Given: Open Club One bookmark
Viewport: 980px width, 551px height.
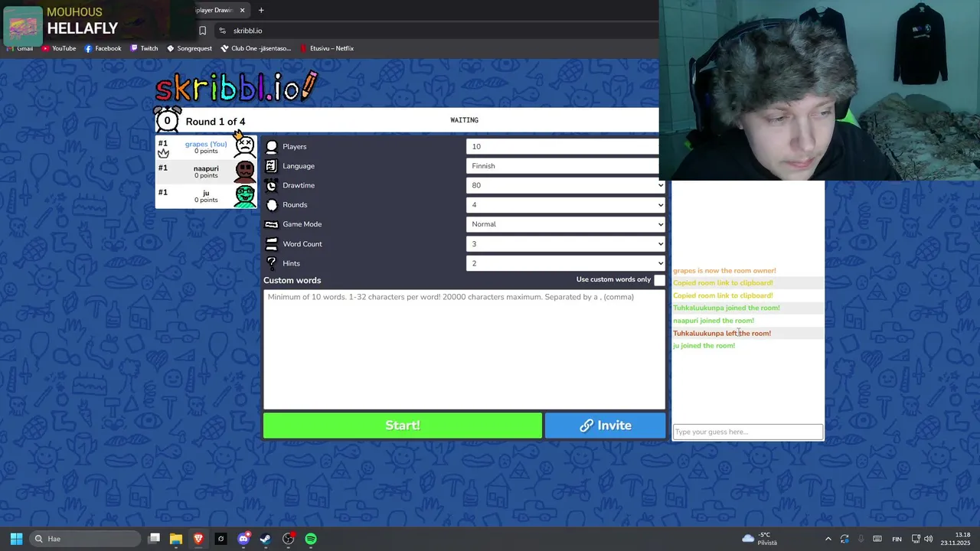Looking at the screenshot, I should 256,48.
